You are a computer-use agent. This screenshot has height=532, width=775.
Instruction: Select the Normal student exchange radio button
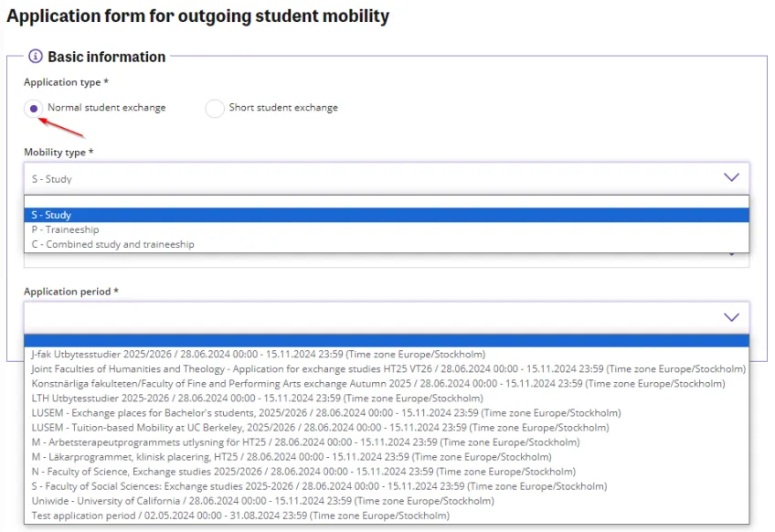tap(31, 108)
